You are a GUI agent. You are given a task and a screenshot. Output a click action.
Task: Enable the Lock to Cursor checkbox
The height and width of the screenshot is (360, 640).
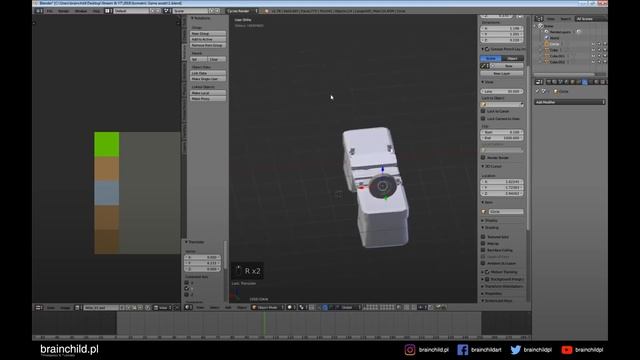(483, 111)
